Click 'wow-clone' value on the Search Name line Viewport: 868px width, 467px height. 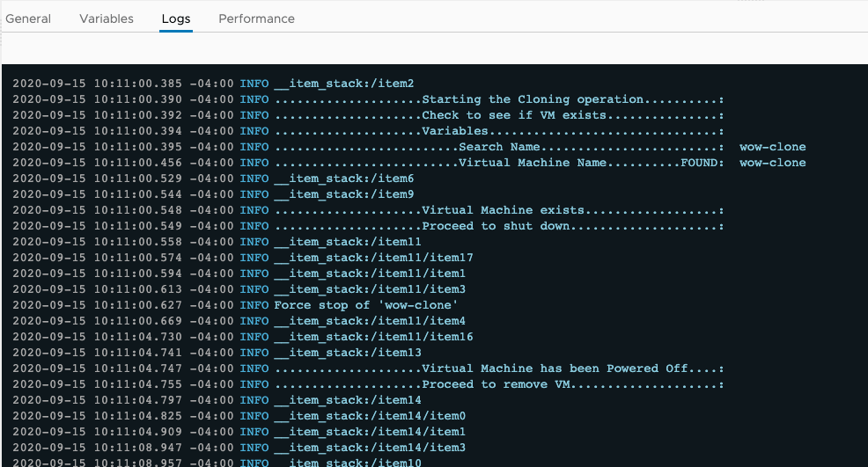pyautogui.click(x=773, y=147)
